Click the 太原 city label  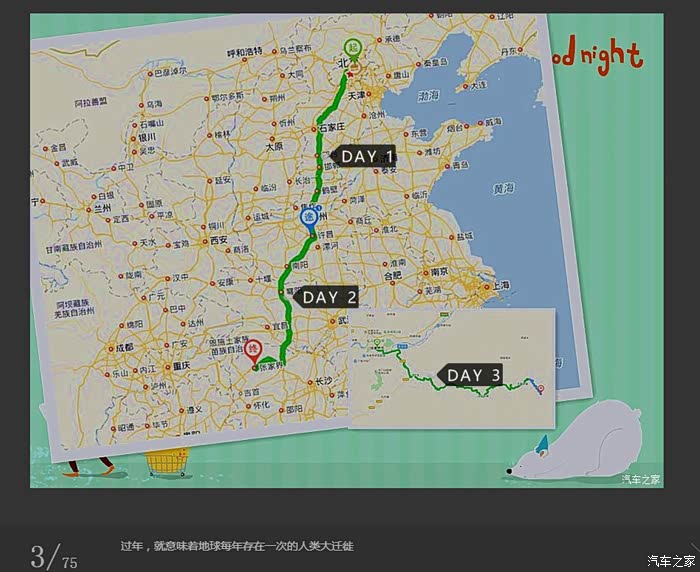click(x=274, y=146)
